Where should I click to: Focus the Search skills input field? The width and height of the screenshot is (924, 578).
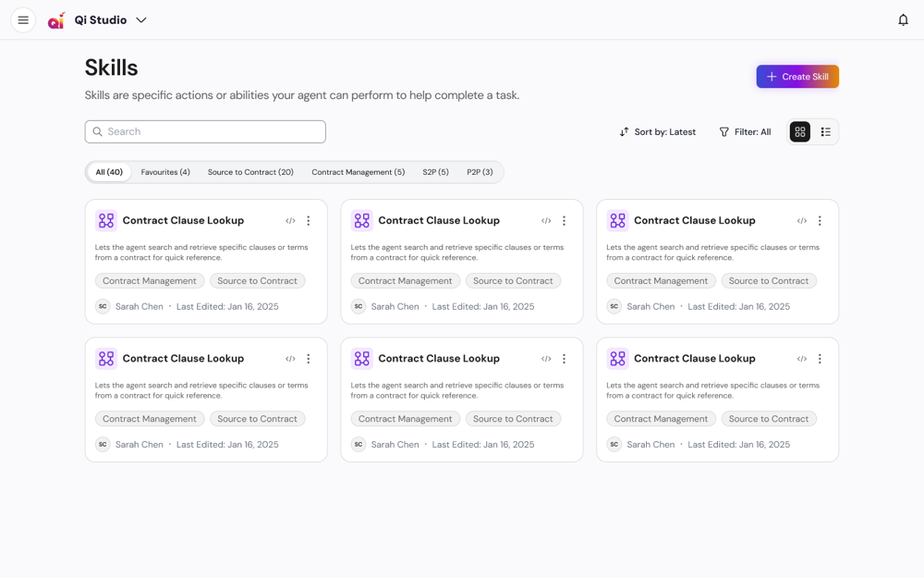tap(205, 131)
